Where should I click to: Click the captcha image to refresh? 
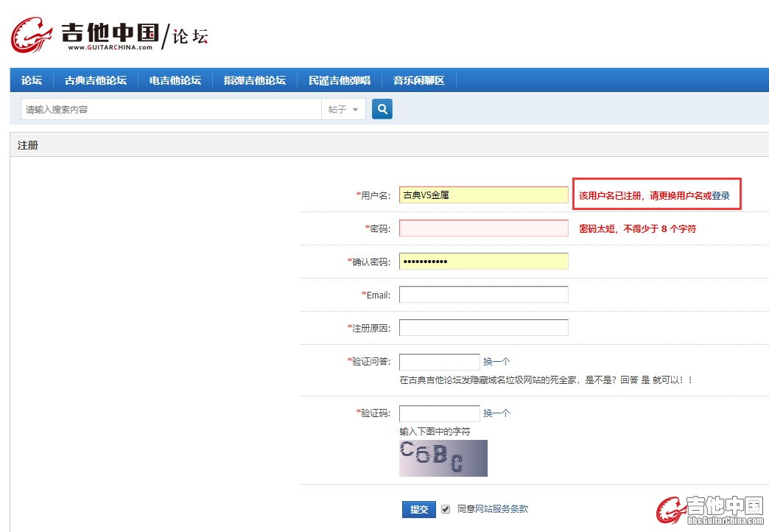pos(443,458)
